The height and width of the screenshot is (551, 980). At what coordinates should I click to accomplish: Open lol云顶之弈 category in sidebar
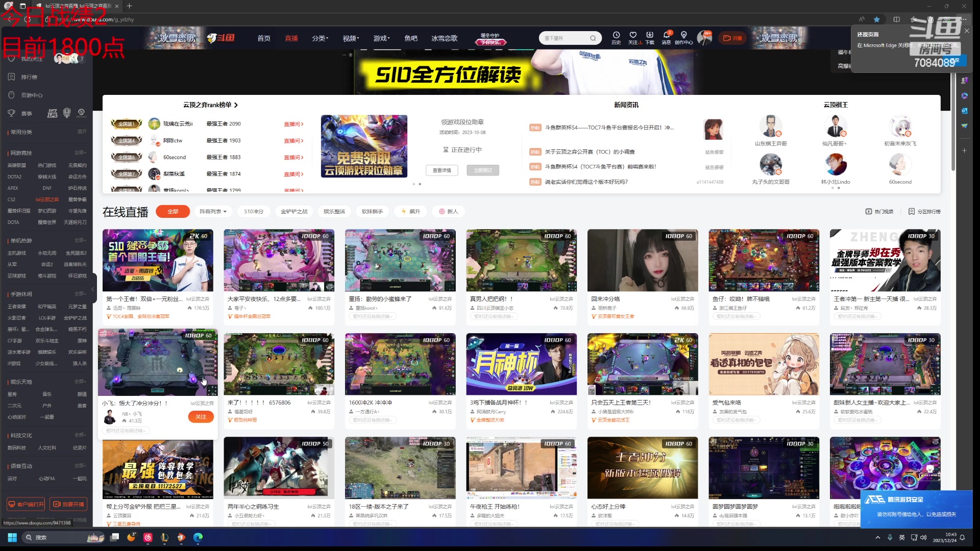pyautogui.click(x=47, y=199)
